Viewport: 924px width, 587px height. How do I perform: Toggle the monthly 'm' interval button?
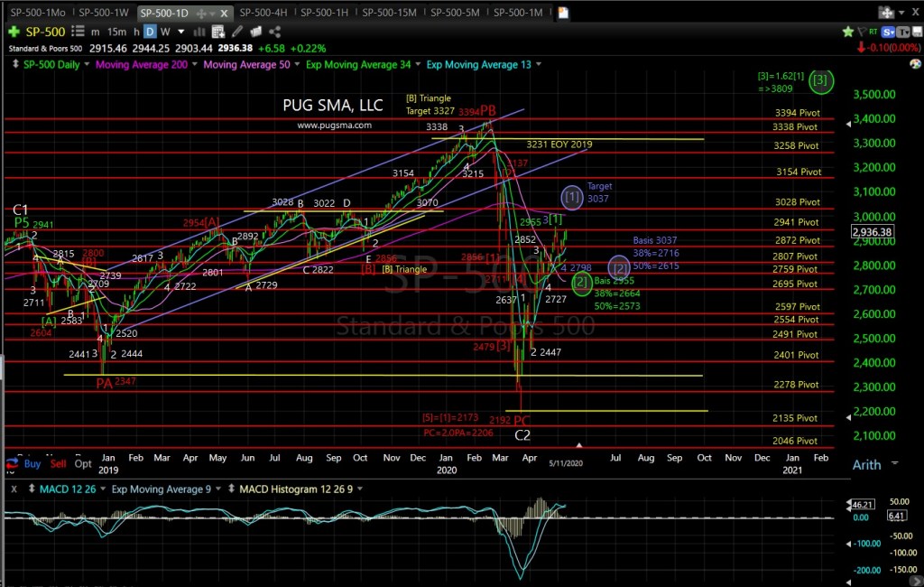[x=96, y=32]
